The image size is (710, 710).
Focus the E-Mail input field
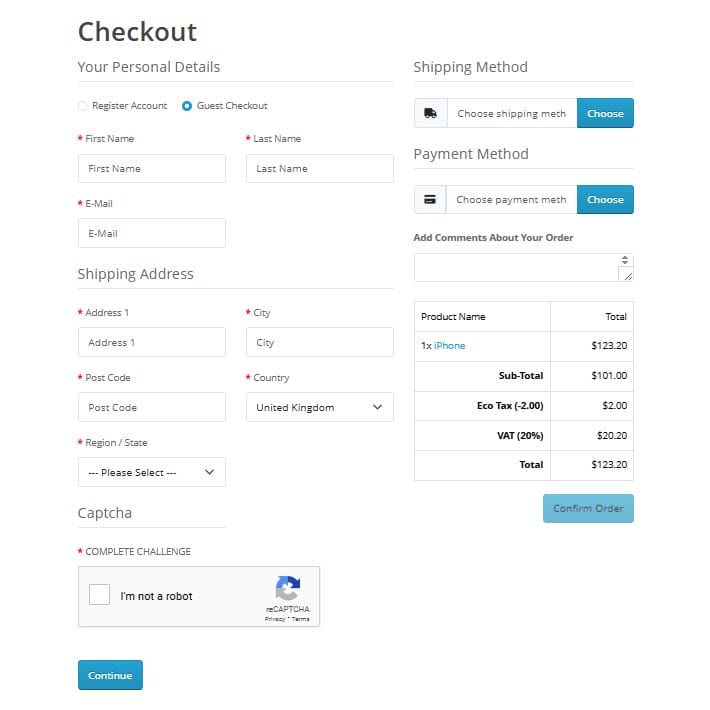pyautogui.click(x=152, y=233)
